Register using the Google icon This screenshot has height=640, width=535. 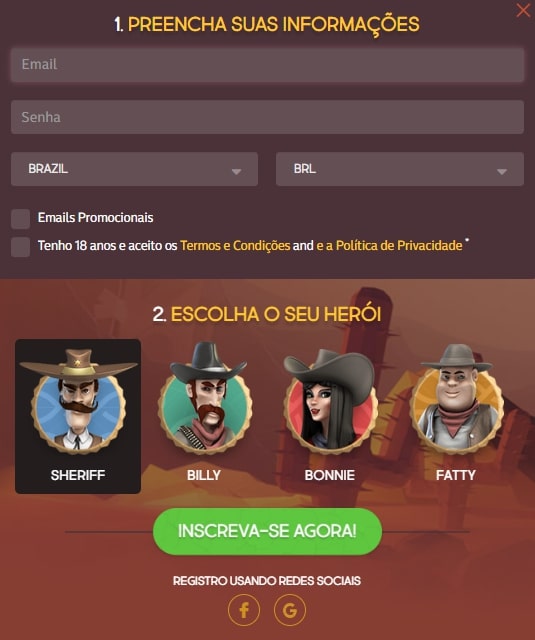pos(290,610)
